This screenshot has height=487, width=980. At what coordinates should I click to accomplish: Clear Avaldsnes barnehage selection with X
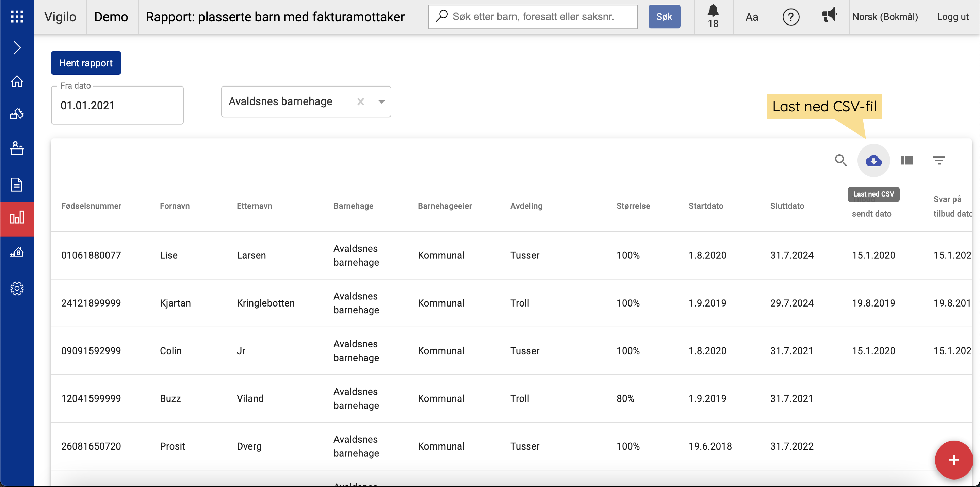pyautogui.click(x=360, y=102)
